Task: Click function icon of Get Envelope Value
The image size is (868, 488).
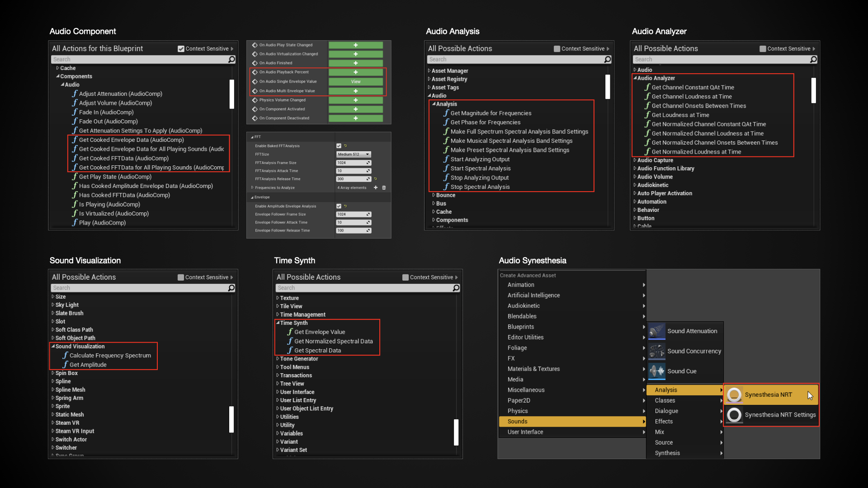Action: [x=290, y=332]
